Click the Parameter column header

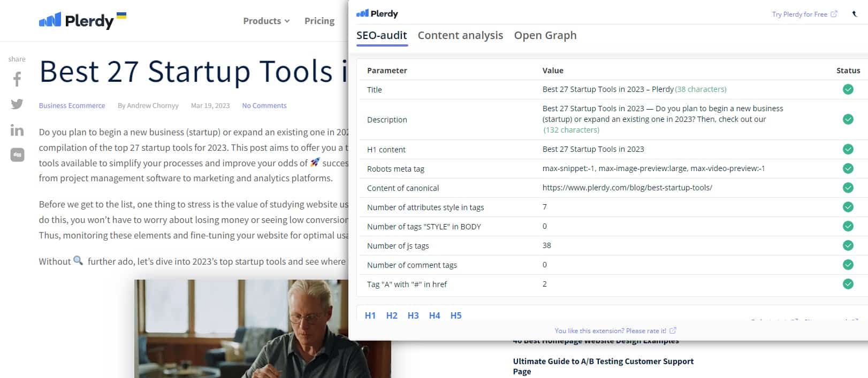pyautogui.click(x=387, y=71)
